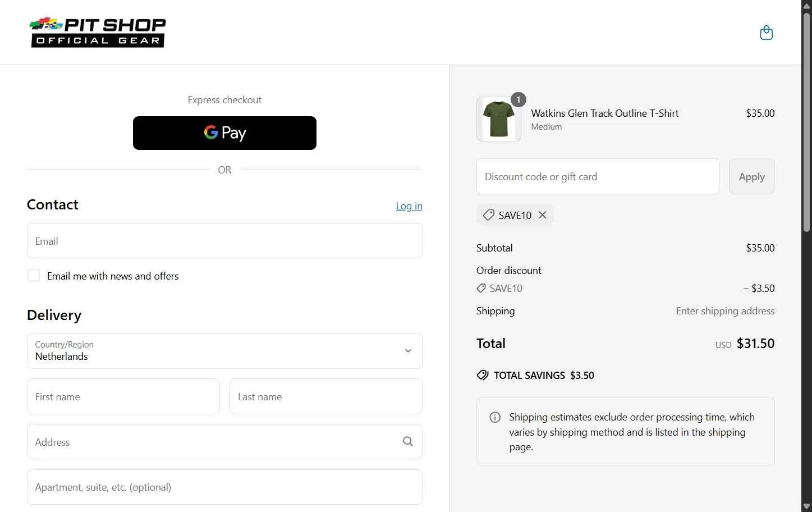Focus the Address field
The image size is (812, 512).
[224, 442]
